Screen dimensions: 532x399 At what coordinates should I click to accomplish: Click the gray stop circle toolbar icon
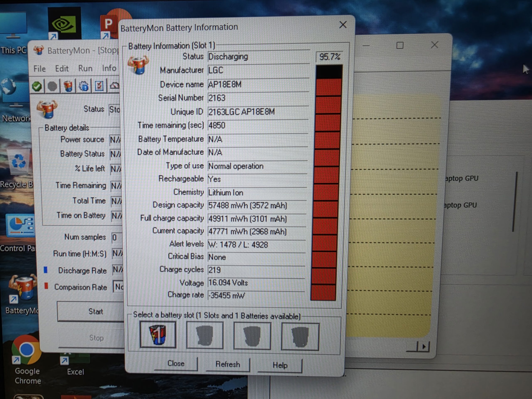pyautogui.click(x=52, y=86)
